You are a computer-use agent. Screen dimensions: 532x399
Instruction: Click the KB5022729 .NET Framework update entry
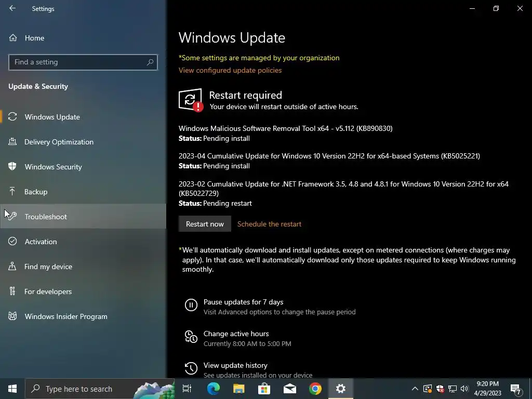[x=343, y=188]
